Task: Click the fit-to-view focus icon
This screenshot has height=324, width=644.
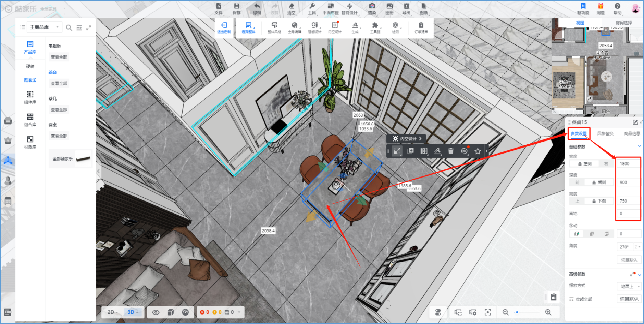Action: pyautogui.click(x=488, y=312)
